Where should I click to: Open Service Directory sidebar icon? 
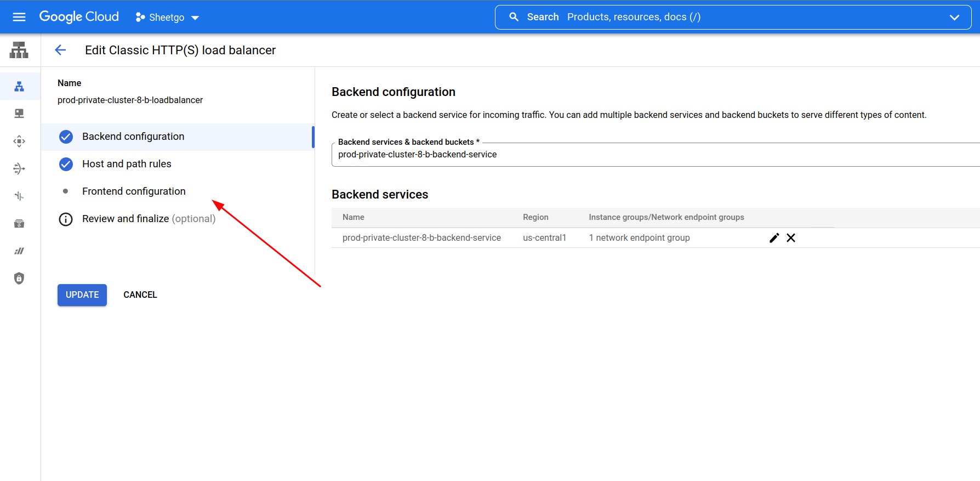tap(19, 223)
